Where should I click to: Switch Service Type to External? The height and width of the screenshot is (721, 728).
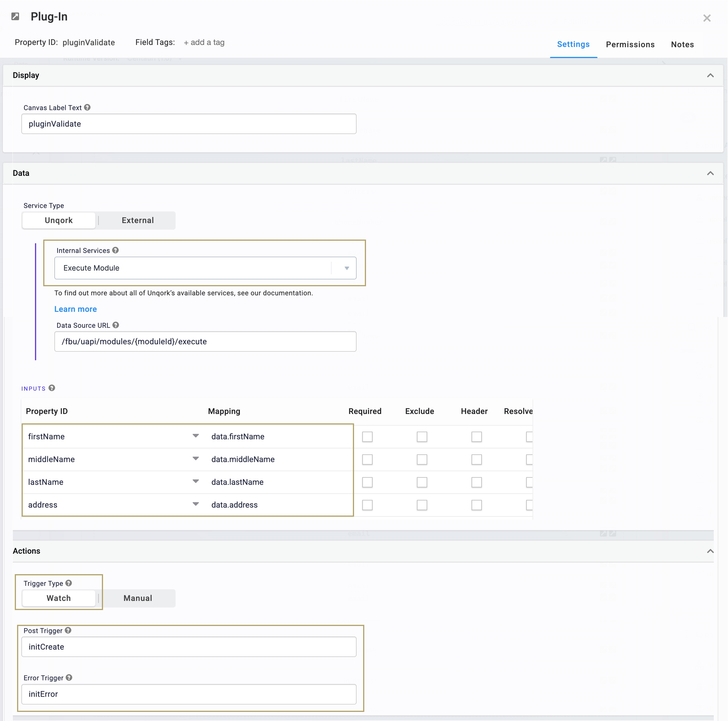coord(137,220)
